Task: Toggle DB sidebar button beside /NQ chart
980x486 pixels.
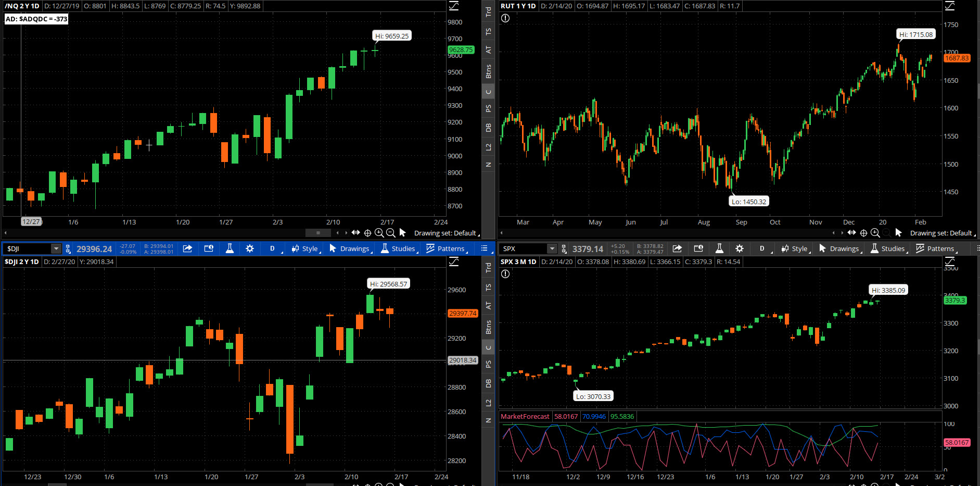Action: (x=488, y=128)
